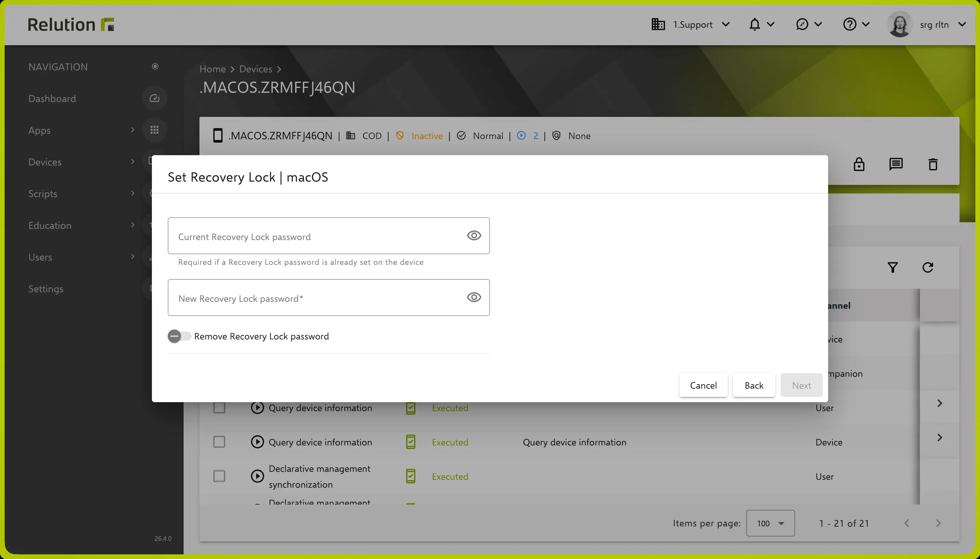Tick the checkbox beside Declarative management synchronization
The image size is (980, 559).
point(219,476)
